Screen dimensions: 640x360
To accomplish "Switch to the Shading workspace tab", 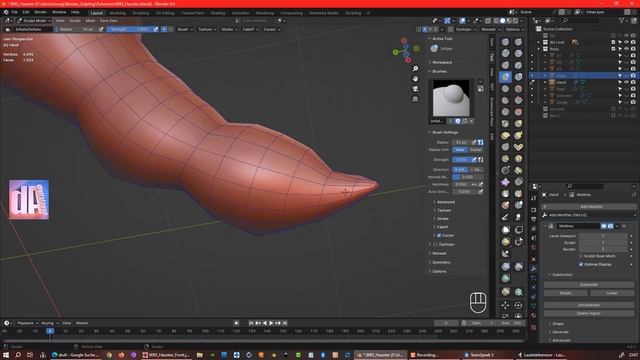I will 218,13.
